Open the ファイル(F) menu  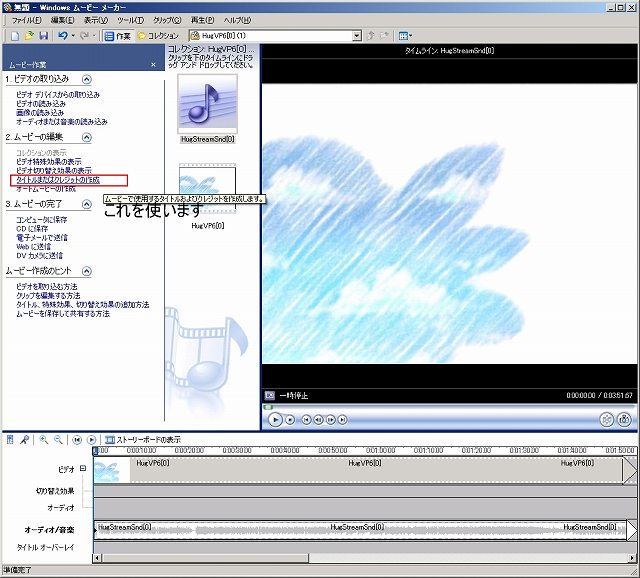coord(27,20)
